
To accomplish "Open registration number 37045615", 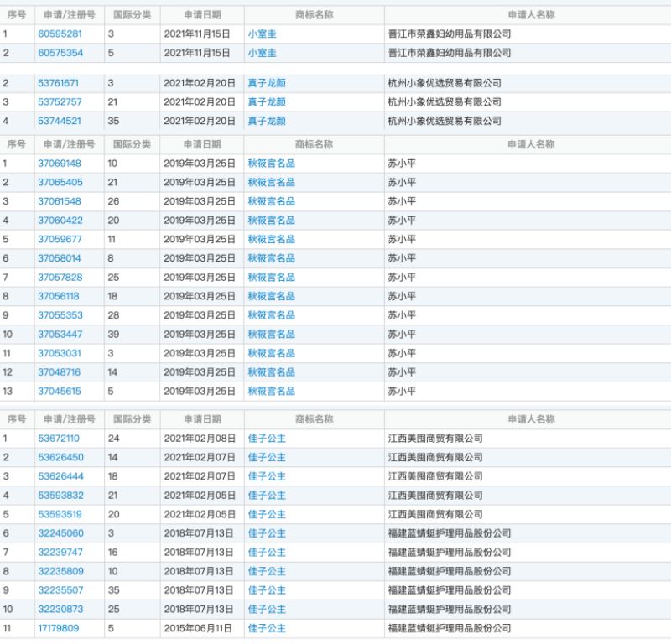I will pos(60,391).
